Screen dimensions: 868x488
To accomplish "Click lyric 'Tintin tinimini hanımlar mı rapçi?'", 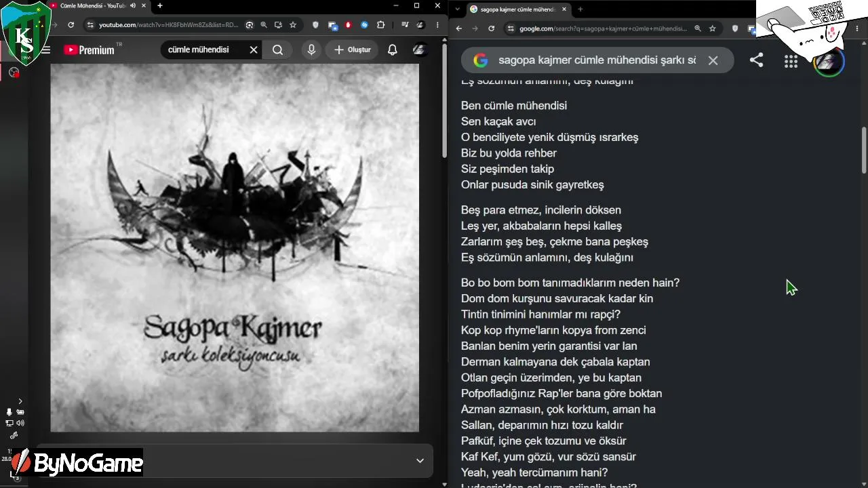I will tap(541, 314).
